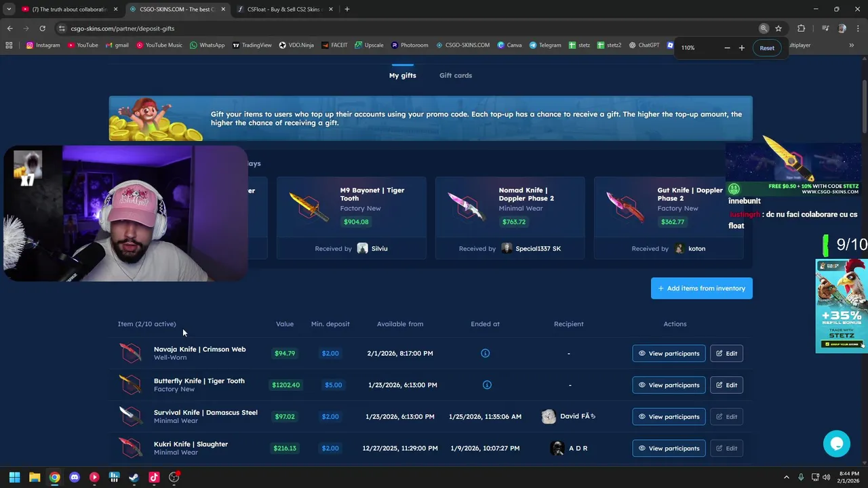Open VDO.Ninja bookmark
Screen dimensions: 868x488
tap(296, 45)
